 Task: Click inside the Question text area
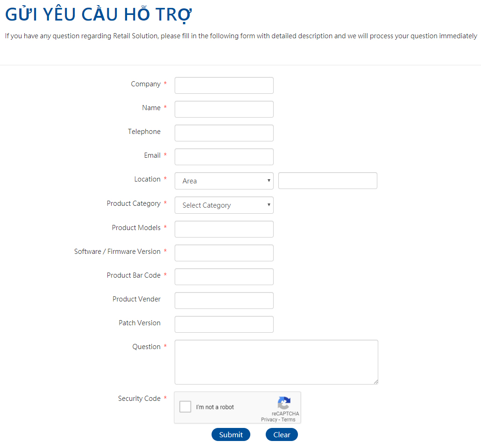click(276, 362)
